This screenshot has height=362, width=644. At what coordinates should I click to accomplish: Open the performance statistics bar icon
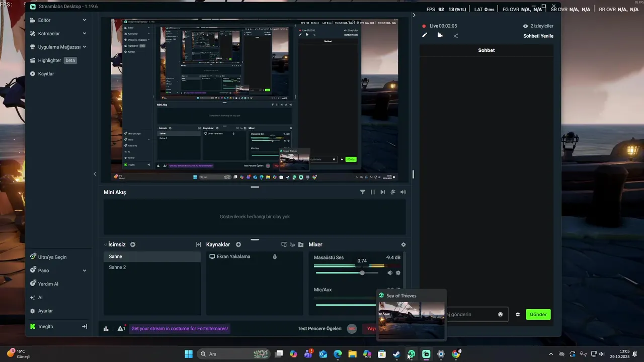[106, 328]
